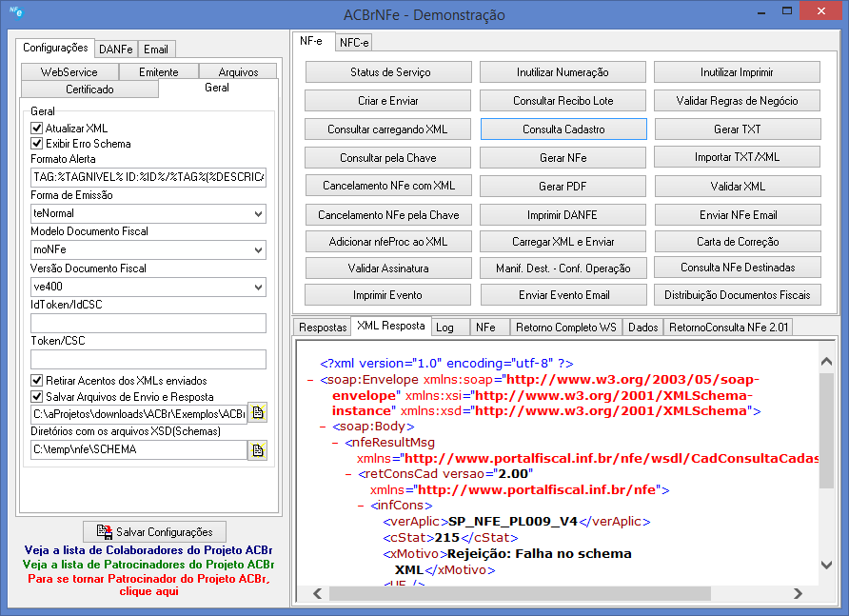
Task: Click the vertical scrollbar thumb in XML view
Action: click(x=826, y=430)
